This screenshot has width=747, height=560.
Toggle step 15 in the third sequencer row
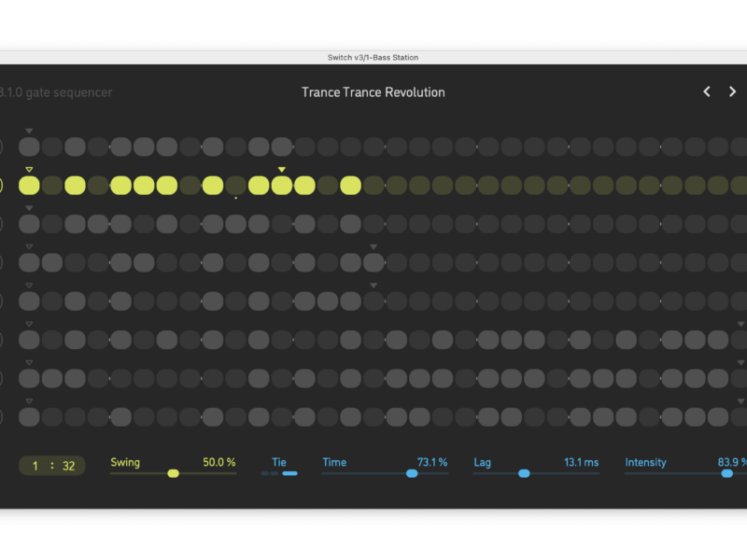[x=351, y=224]
